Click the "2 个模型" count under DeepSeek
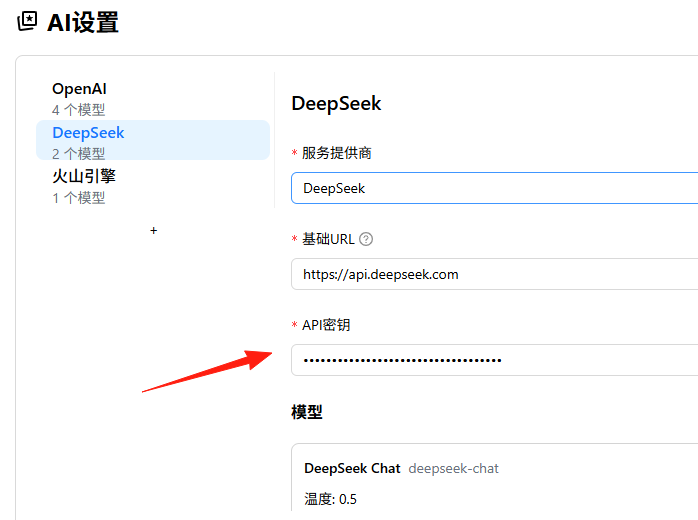The image size is (698, 520). tap(78, 154)
